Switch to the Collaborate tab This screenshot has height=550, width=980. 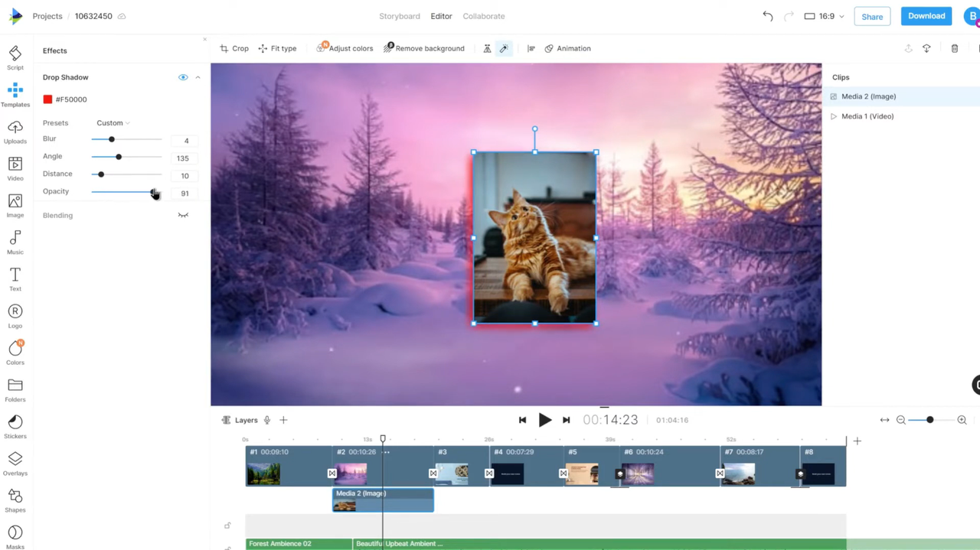[483, 16]
